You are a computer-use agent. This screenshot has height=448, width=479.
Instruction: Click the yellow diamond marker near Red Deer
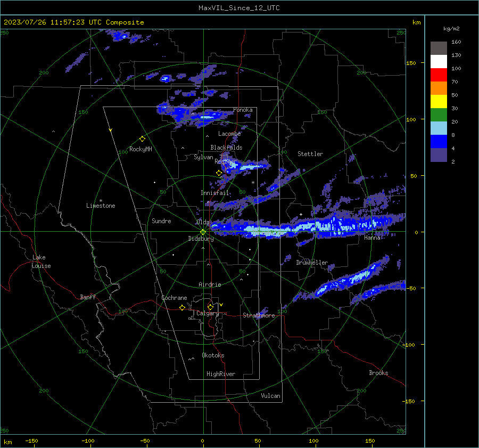click(x=219, y=173)
